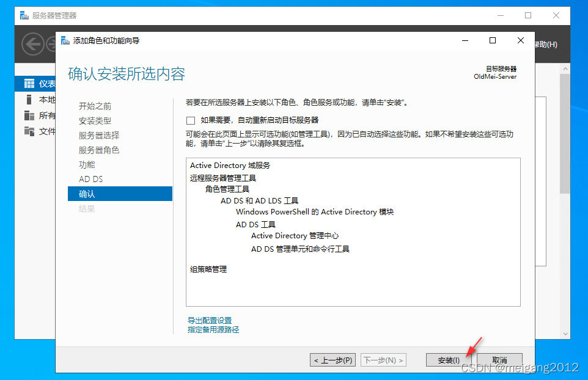This screenshot has width=588, height=380.
Task: Select AD DS 管理单元和命令行工具 entry
Action: (300, 249)
